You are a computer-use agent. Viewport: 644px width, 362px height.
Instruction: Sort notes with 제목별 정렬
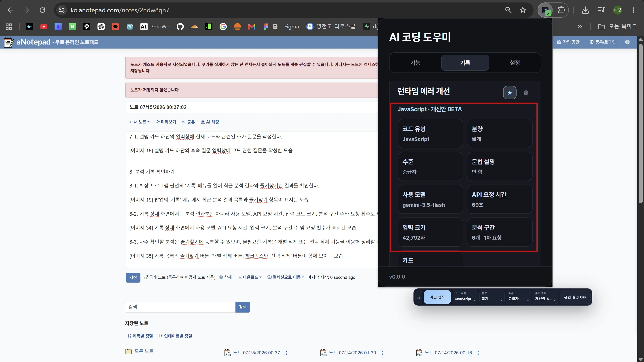pos(140,336)
